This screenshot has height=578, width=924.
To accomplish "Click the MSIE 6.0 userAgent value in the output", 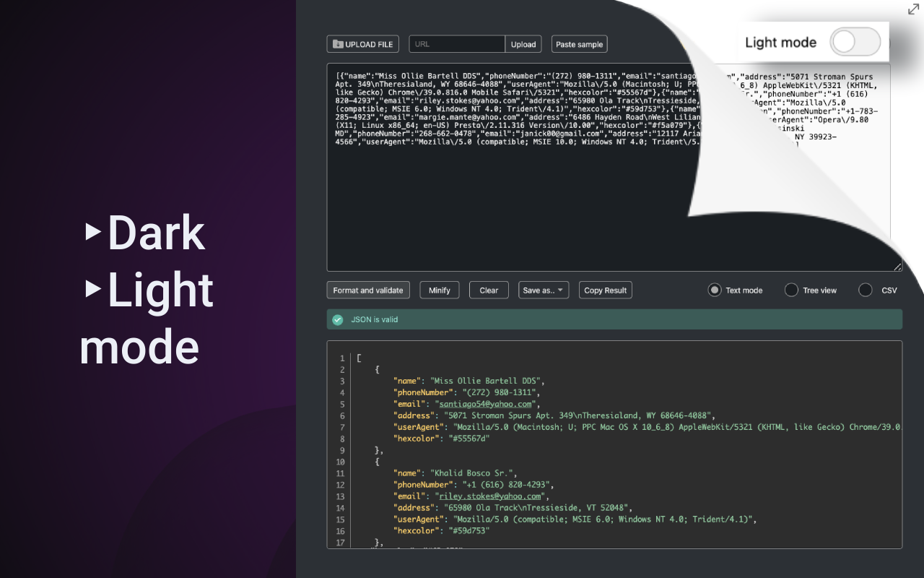I will point(604,520).
